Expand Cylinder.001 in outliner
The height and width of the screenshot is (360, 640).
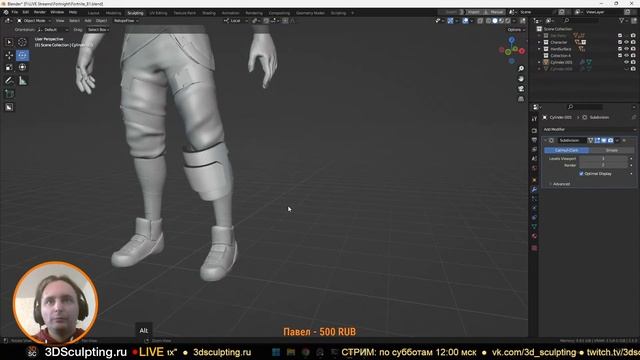pos(539,62)
